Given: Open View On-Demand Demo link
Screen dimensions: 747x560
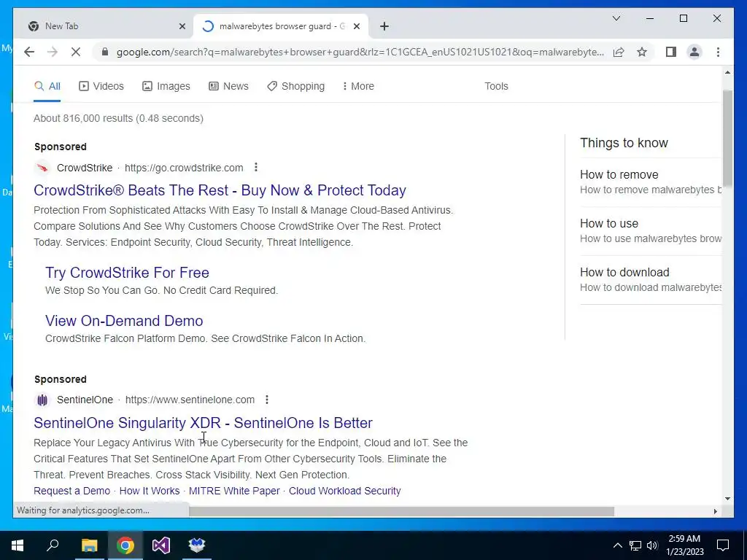Looking at the screenshot, I should click(x=124, y=321).
